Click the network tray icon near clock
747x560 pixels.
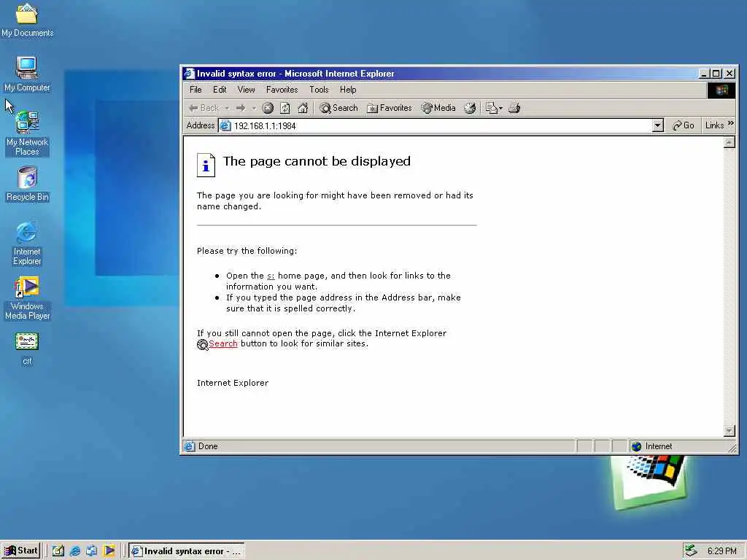pos(691,551)
